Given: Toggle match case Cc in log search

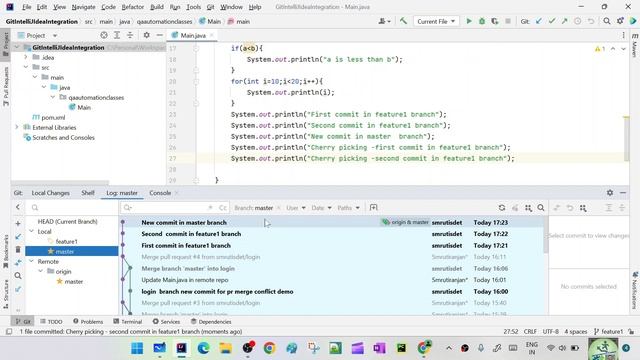Looking at the screenshot, I should [222, 208].
